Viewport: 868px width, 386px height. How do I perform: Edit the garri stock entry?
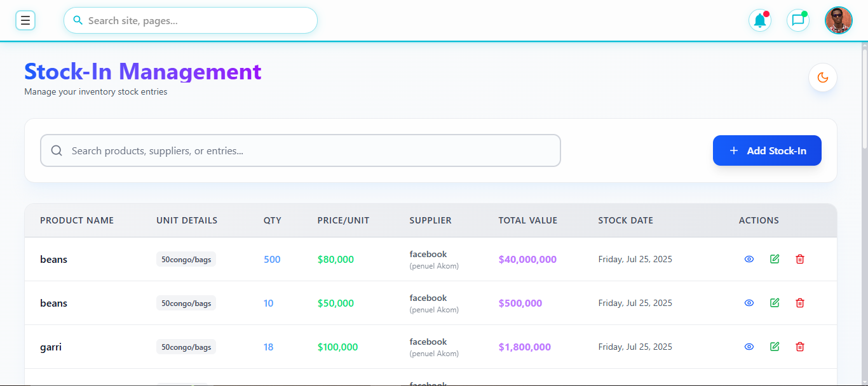click(775, 347)
